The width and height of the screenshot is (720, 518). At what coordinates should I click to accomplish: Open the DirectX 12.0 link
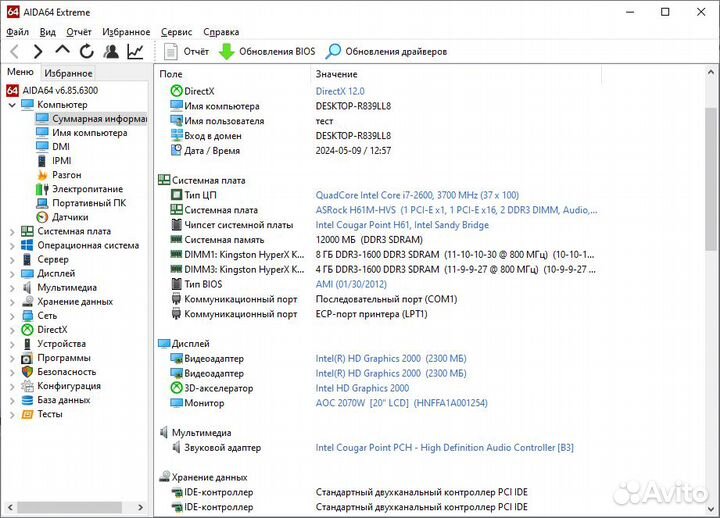(x=340, y=91)
